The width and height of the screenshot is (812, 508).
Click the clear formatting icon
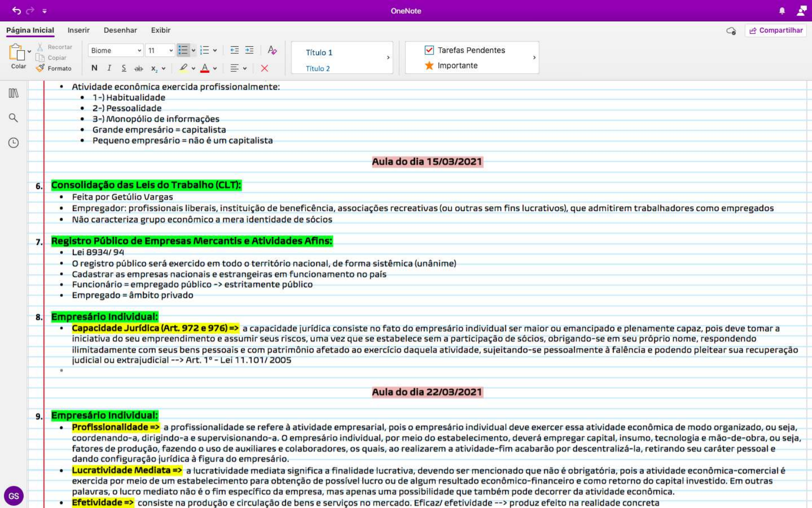(x=272, y=50)
